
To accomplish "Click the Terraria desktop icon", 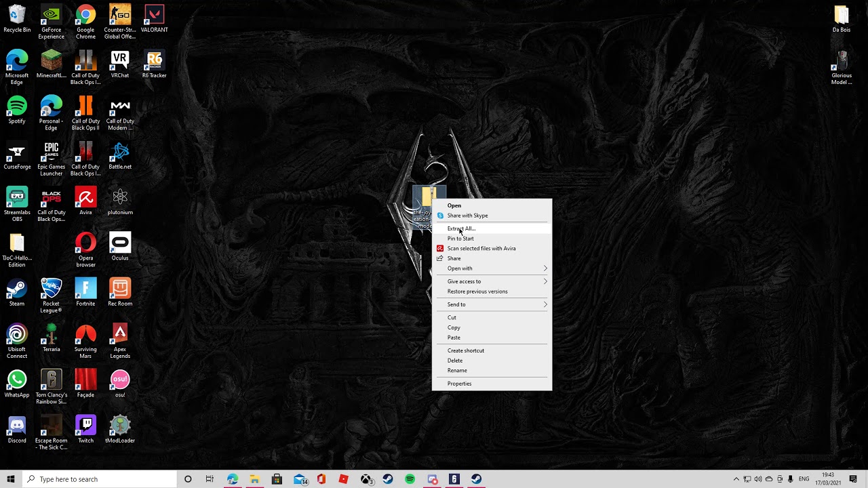I will [51, 338].
